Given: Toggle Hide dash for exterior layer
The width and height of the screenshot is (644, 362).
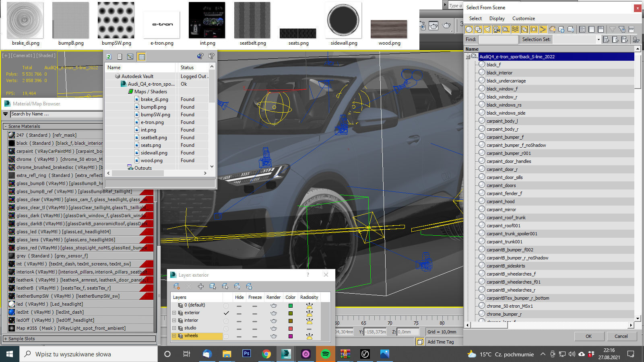Looking at the screenshot, I should coord(239,314).
